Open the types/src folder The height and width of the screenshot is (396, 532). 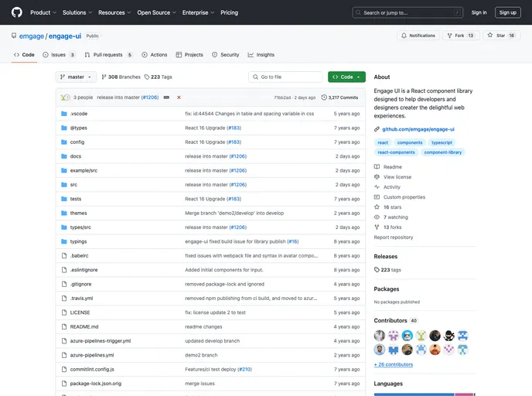[x=80, y=227]
